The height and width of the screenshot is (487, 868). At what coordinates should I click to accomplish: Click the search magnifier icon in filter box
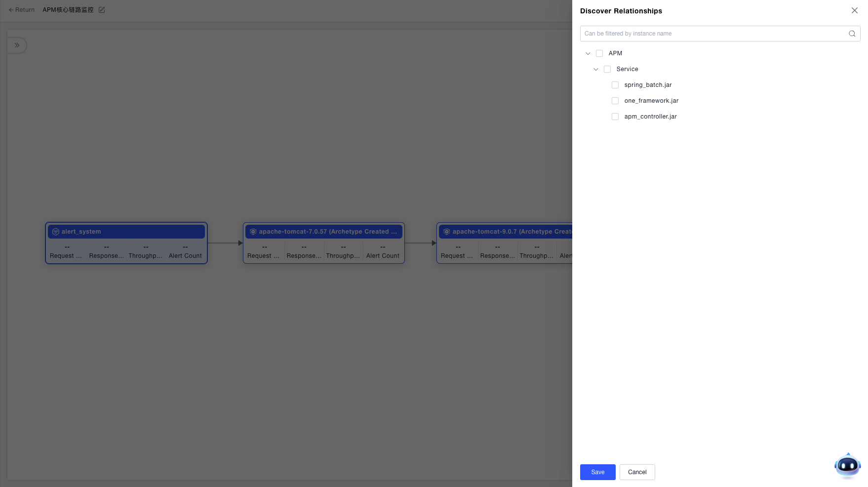852,34
